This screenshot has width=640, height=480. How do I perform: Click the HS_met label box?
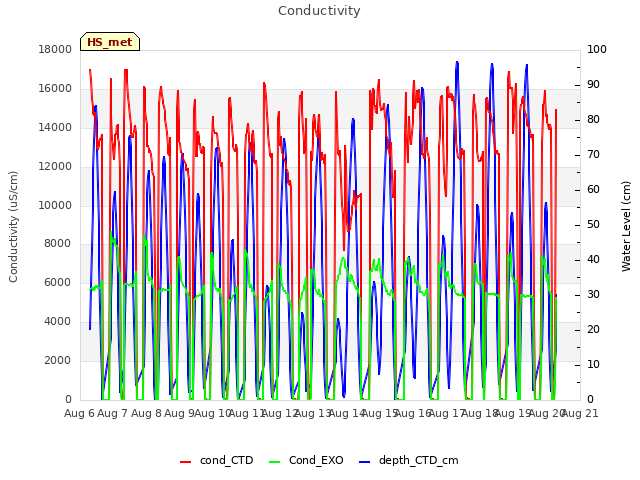110,42
